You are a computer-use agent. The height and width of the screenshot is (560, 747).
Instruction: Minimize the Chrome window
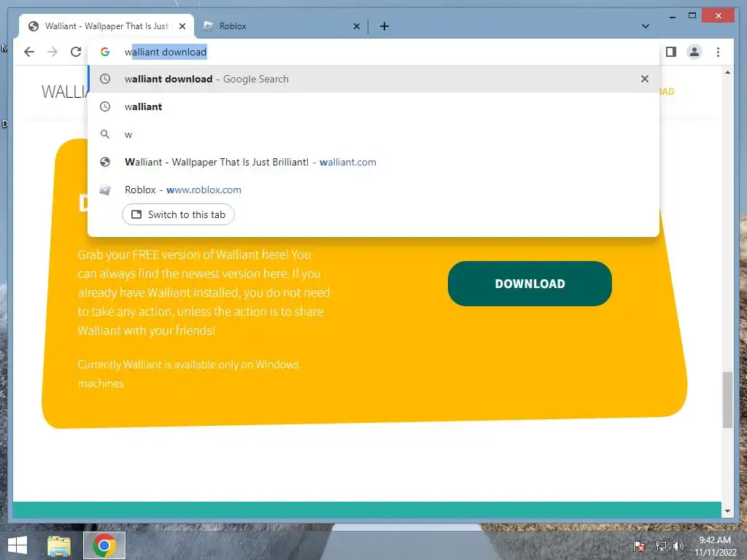click(x=672, y=16)
